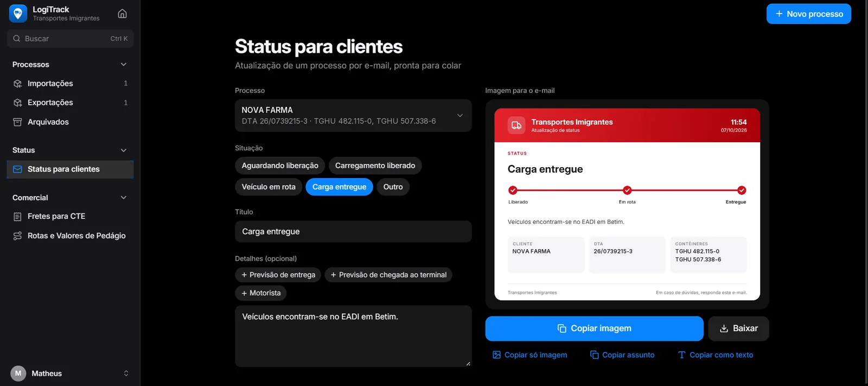868x386 pixels.
Task: Open Arquivados in the sidebar
Action: tap(70, 122)
